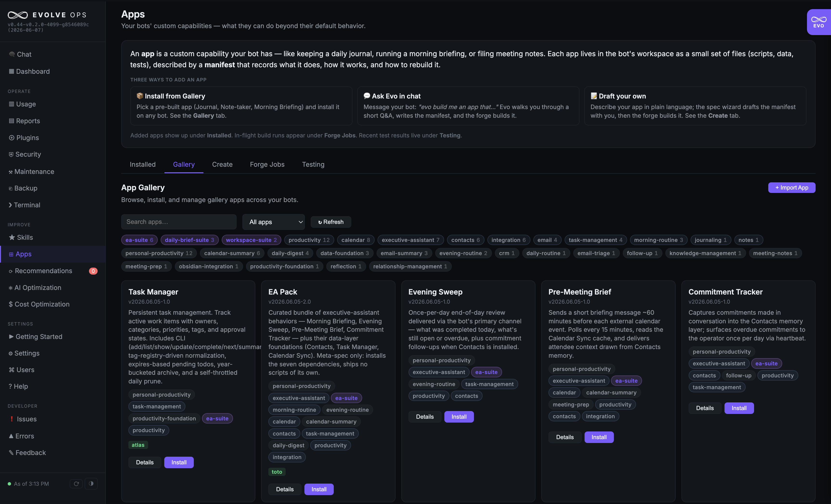Click the atlas tag on Task Manager
Viewport: 831px width, 504px height.
138,445
